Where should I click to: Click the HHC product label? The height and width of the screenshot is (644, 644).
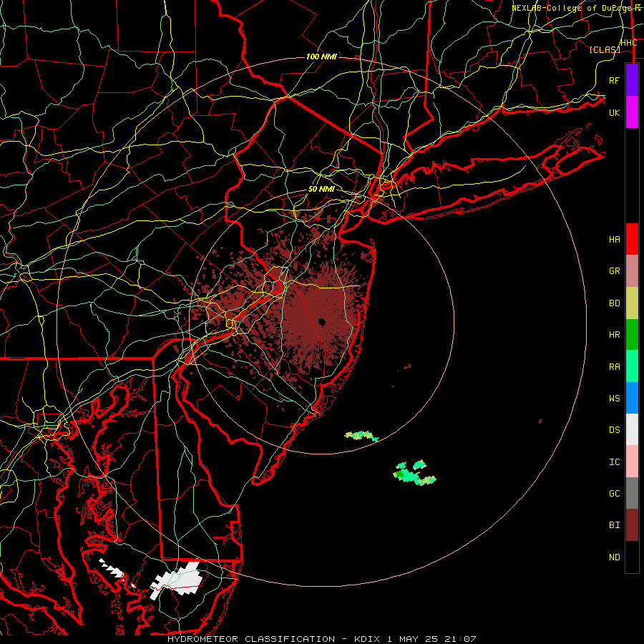click(x=628, y=43)
